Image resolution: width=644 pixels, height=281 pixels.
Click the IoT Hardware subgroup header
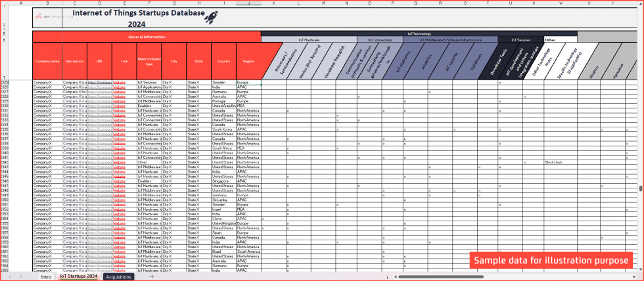309,40
